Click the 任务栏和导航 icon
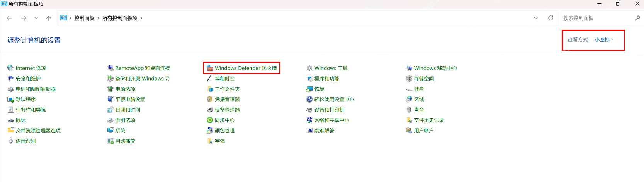 coord(10,110)
